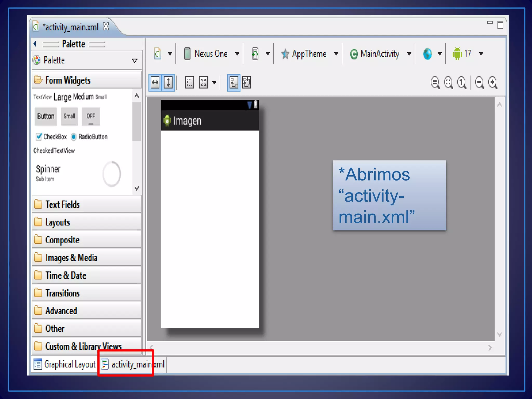Click canvas vertical scrollbar down arrow
Viewport: 532px width, 399px height.
pos(499,334)
